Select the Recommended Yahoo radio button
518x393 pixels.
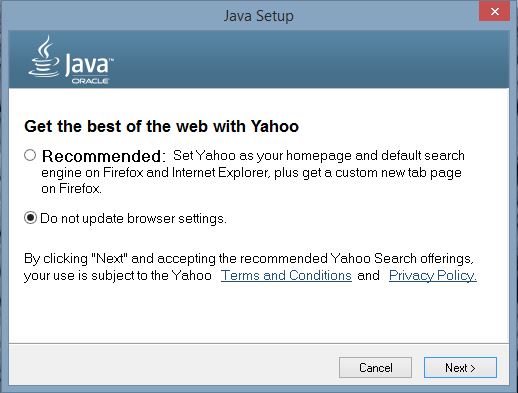(30, 155)
